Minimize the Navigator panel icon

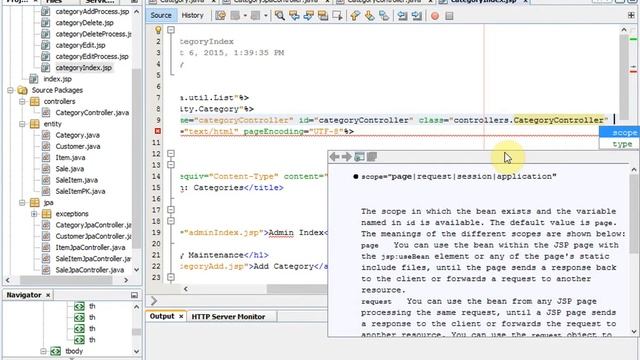coord(134,295)
